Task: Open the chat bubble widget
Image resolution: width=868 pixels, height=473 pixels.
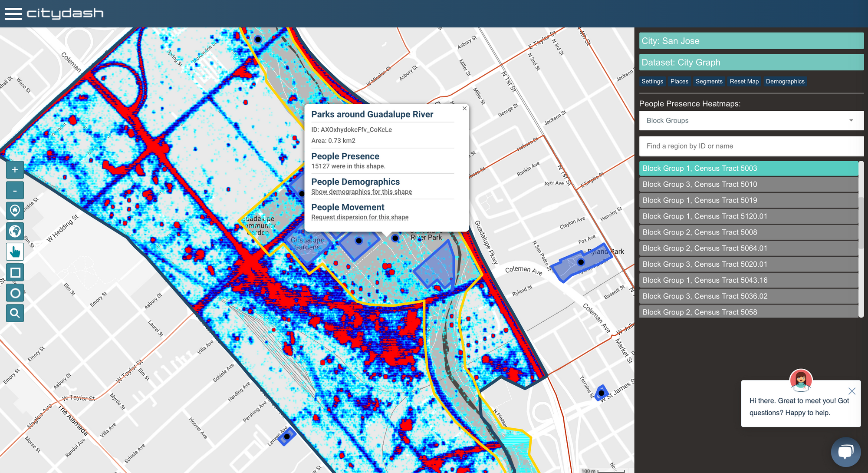Action: (x=845, y=452)
